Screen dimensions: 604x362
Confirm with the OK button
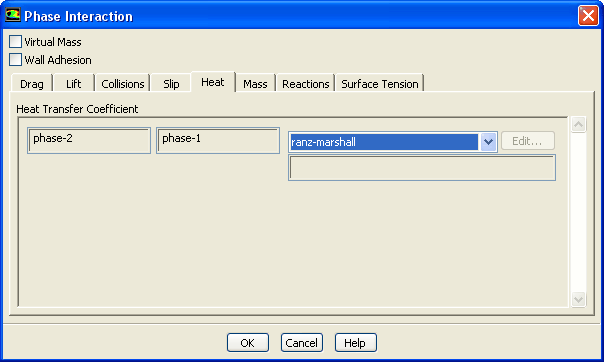[x=248, y=343]
